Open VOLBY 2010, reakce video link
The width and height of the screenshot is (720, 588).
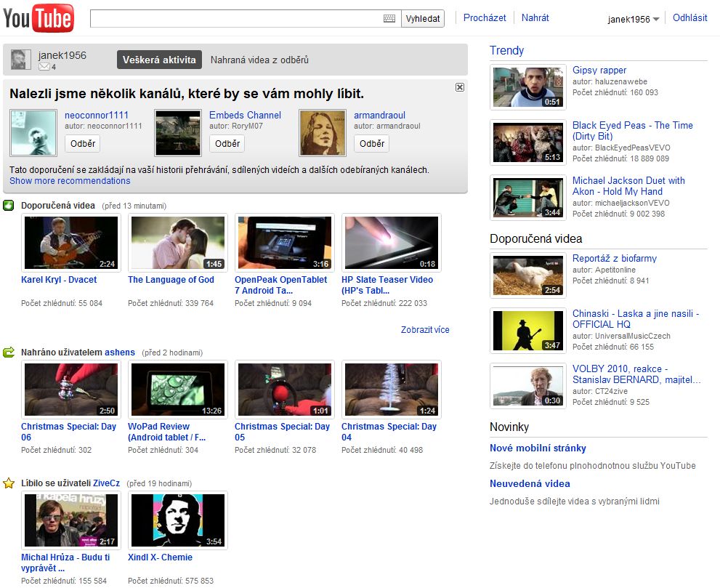pyautogui.click(x=636, y=374)
